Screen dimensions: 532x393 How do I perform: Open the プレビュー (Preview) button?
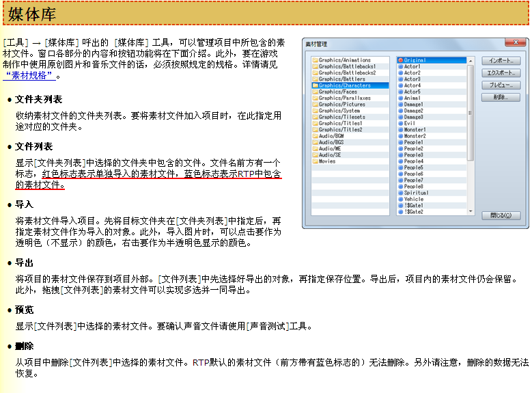(x=501, y=85)
